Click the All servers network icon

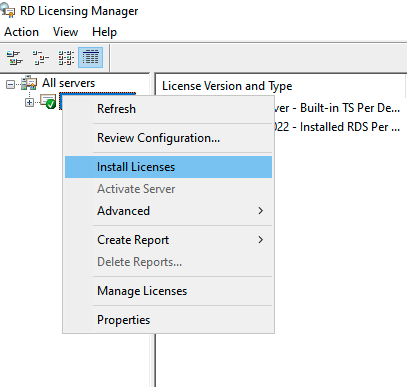(29, 83)
